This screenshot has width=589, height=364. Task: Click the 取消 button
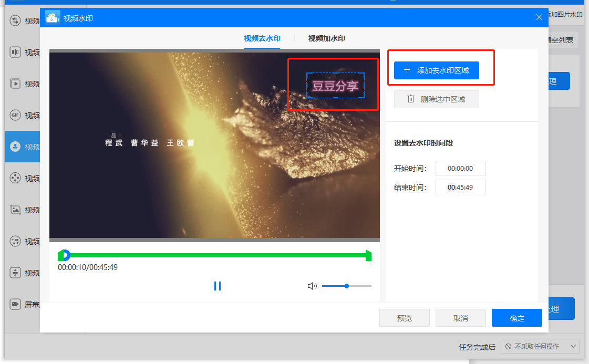pos(460,318)
